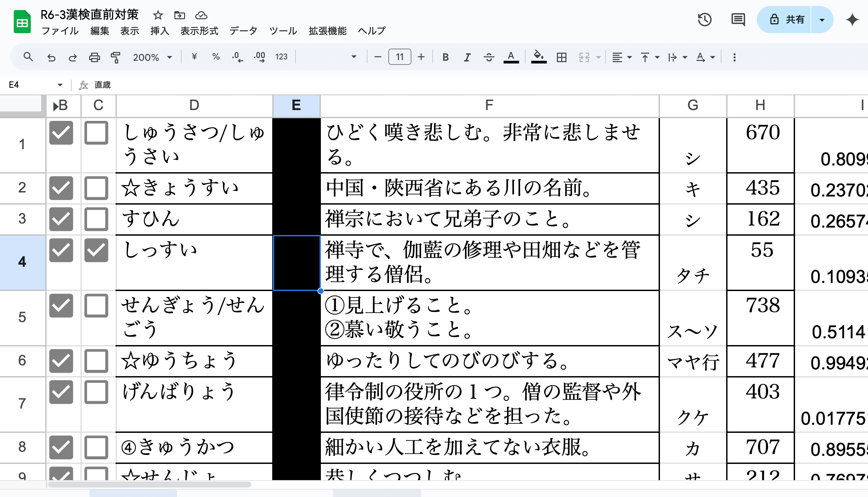
Task: Activate the paint format tool
Action: point(116,57)
